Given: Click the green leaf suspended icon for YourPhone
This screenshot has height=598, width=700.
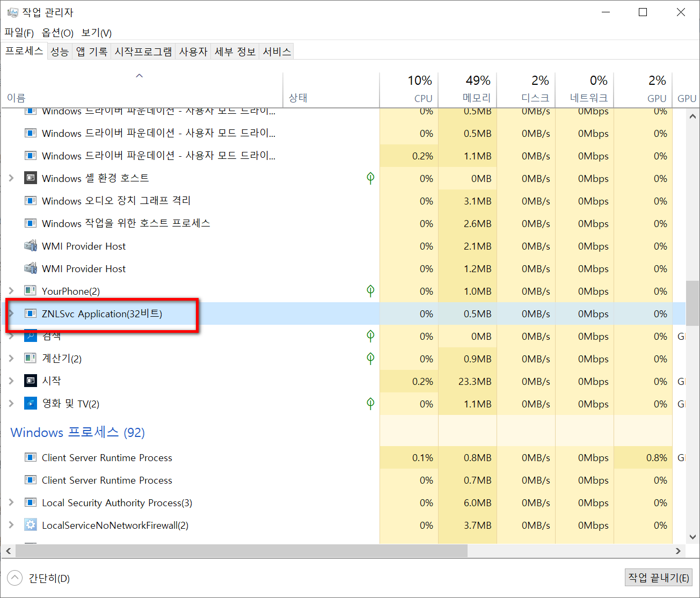Looking at the screenshot, I should pyautogui.click(x=370, y=290).
